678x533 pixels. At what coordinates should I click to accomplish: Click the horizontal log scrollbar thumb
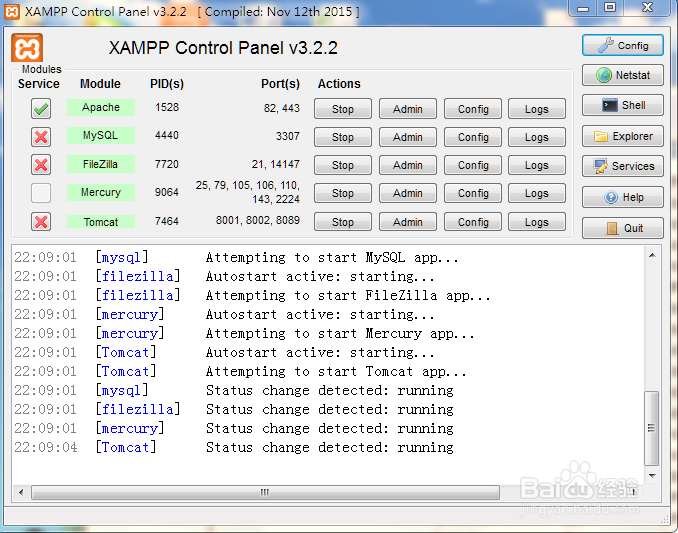[265, 492]
